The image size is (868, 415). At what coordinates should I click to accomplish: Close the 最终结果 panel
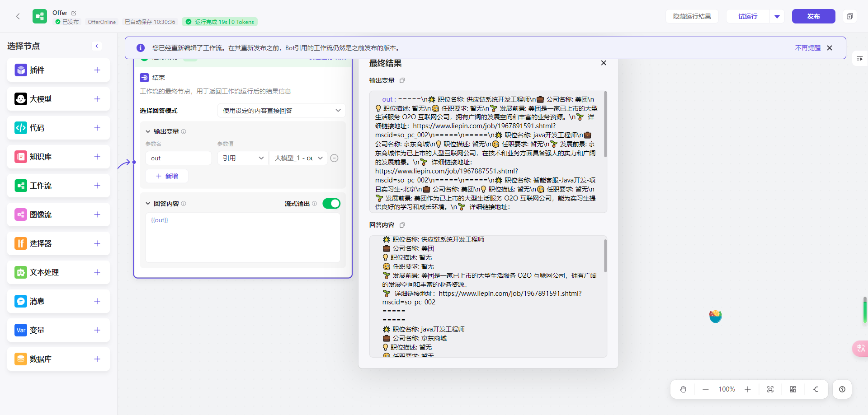pos(604,63)
